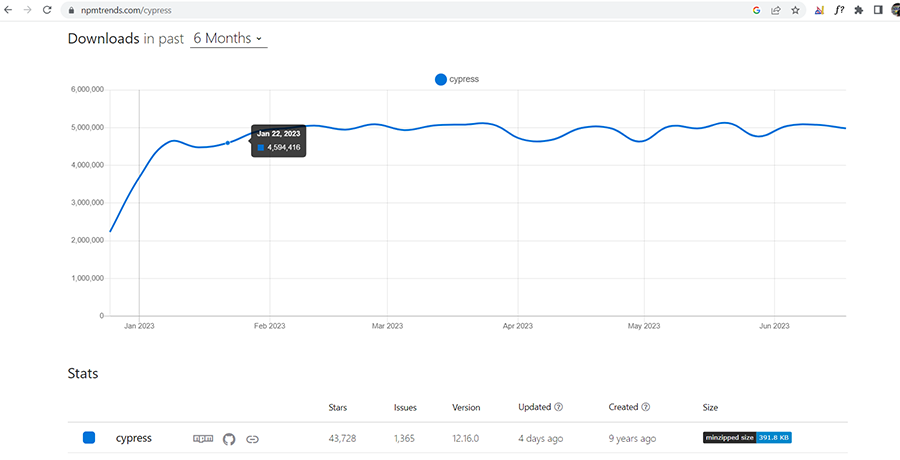Viewport: 900px width, 460px height.
Task: Share this page using share icon
Action: point(776,10)
